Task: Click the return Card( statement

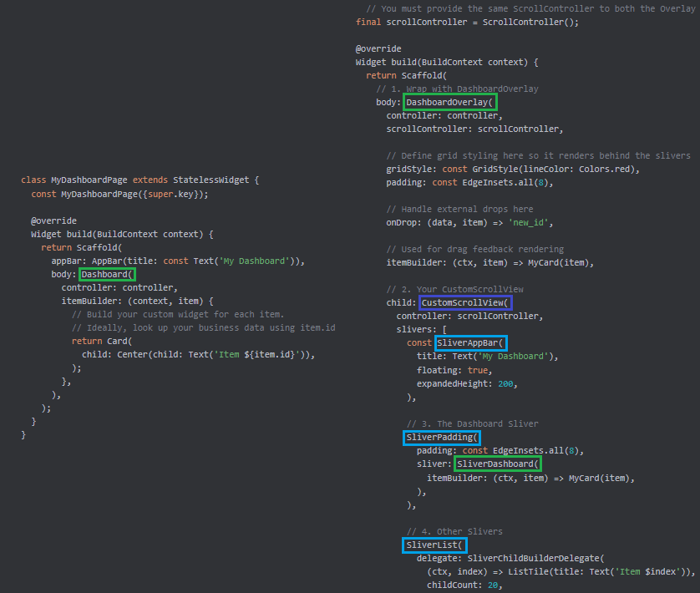Action: click(x=102, y=342)
